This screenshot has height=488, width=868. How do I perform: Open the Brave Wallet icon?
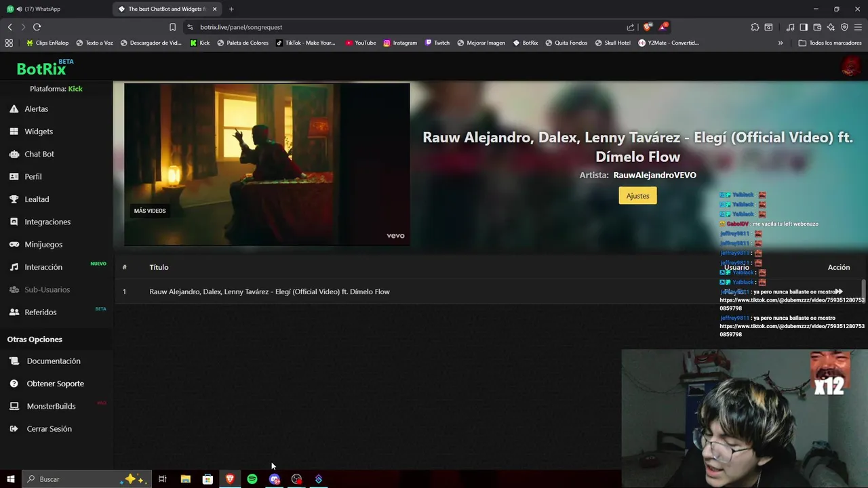[817, 27]
